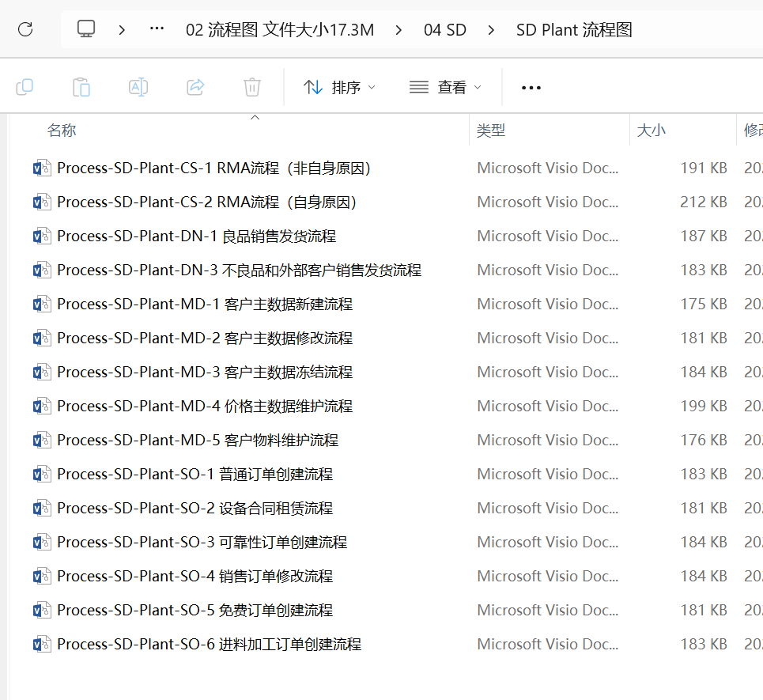This screenshot has height=700, width=763.
Task: Click the Rename icon in toolbar
Action: [138, 87]
